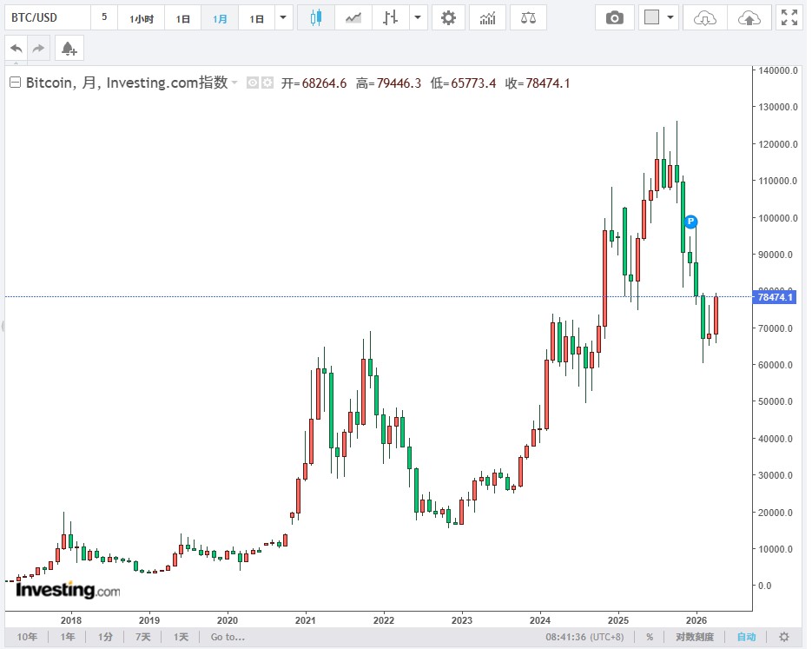This screenshot has height=649, width=812.
Task: Select the 1日 button beside dropdown
Action: point(256,18)
